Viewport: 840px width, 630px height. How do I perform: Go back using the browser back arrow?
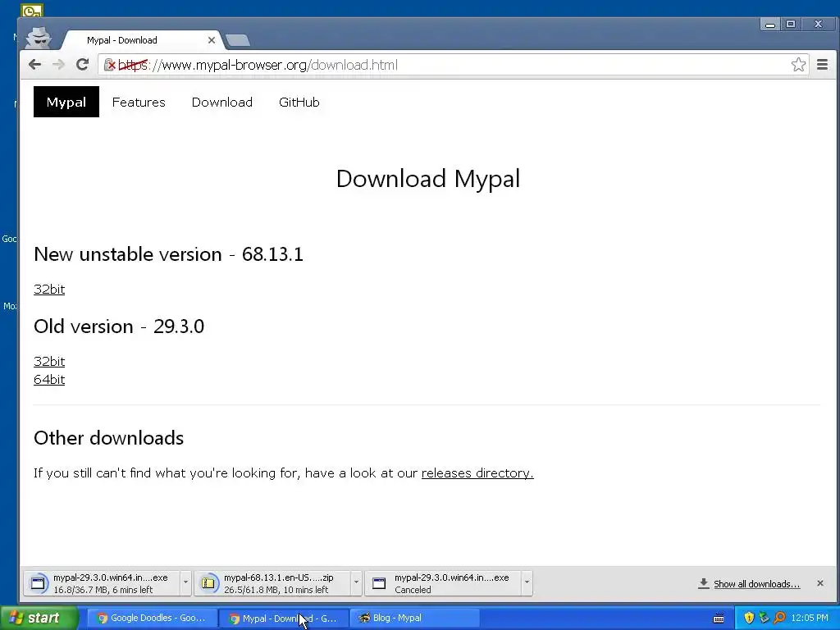(34, 65)
